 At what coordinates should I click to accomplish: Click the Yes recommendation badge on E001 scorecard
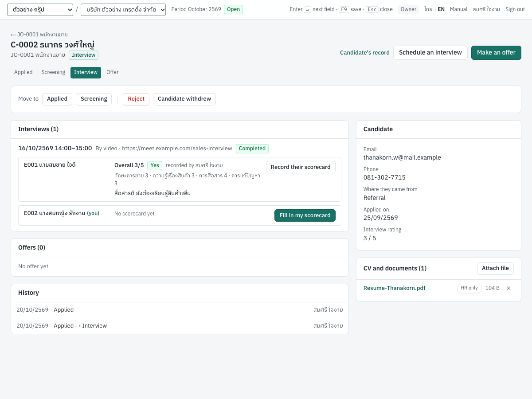(x=155, y=165)
